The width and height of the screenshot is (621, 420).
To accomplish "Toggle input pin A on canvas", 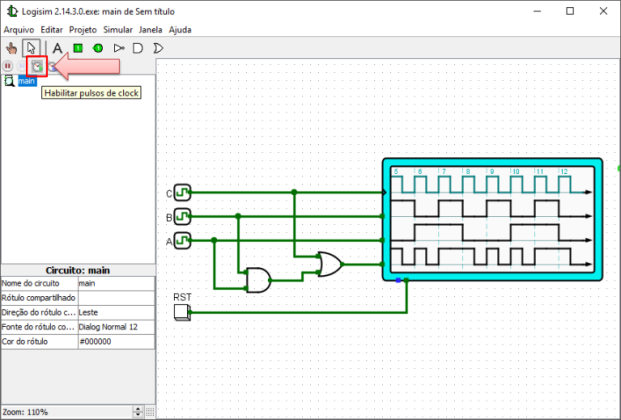I will pos(182,240).
